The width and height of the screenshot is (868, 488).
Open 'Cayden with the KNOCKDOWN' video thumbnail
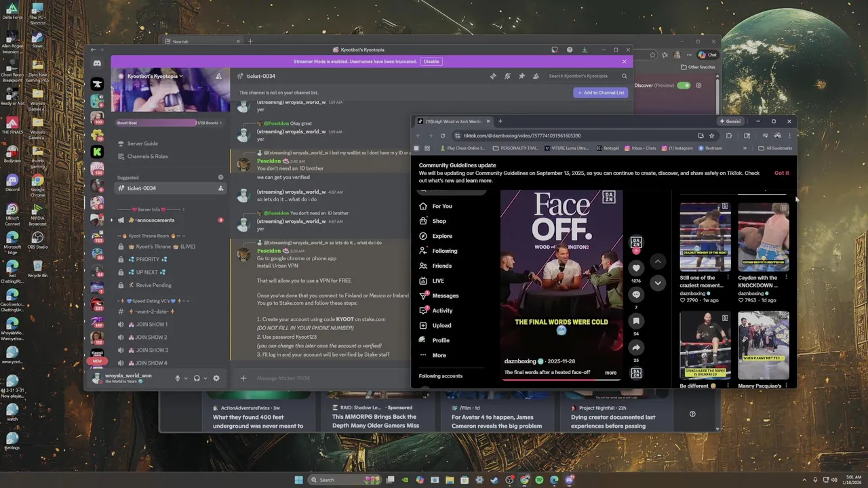coord(763,237)
